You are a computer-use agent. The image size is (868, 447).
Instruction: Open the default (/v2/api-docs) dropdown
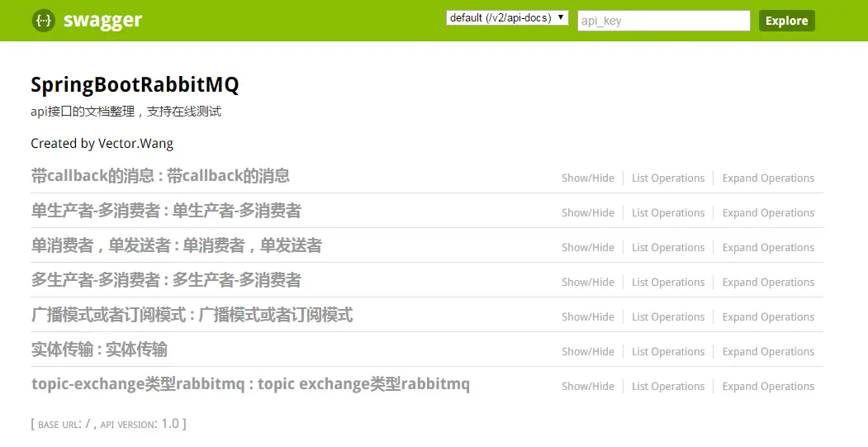pos(507,17)
